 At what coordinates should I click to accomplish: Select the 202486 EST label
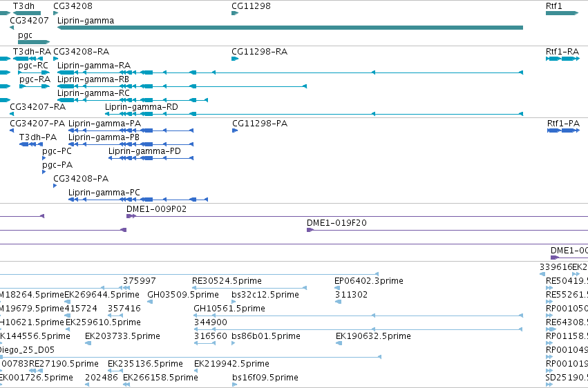[x=102, y=378]
